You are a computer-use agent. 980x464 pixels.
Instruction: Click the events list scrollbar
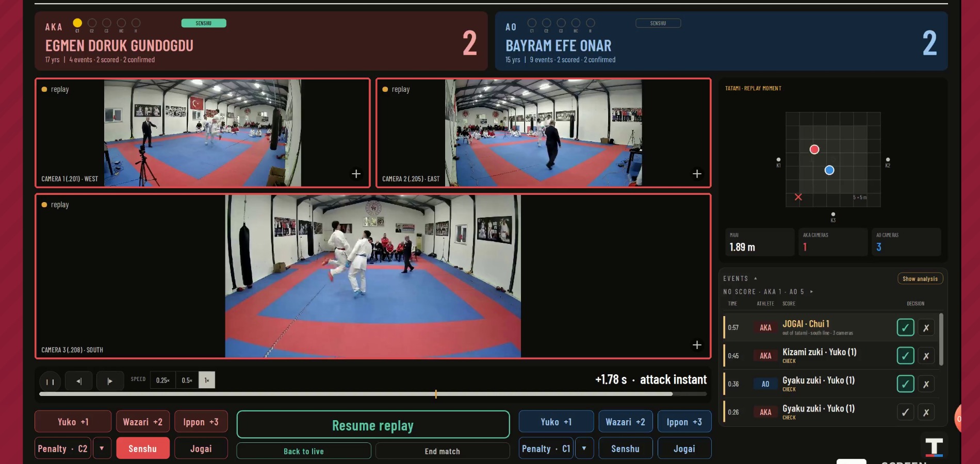[941, 339]
